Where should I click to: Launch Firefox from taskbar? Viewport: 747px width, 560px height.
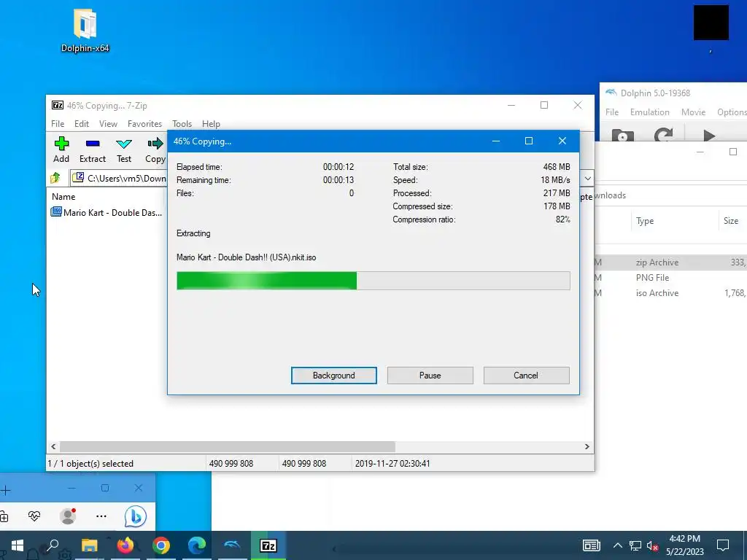(125, 545)
